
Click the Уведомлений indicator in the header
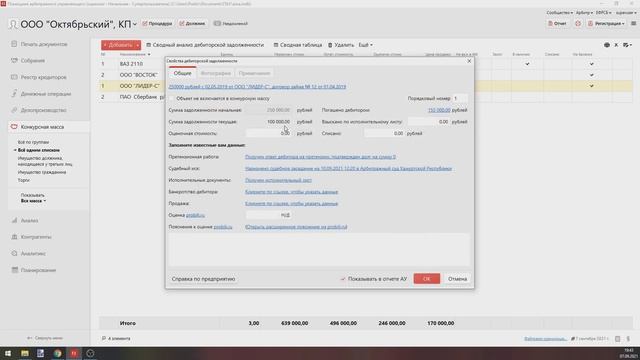pos(231,24)
